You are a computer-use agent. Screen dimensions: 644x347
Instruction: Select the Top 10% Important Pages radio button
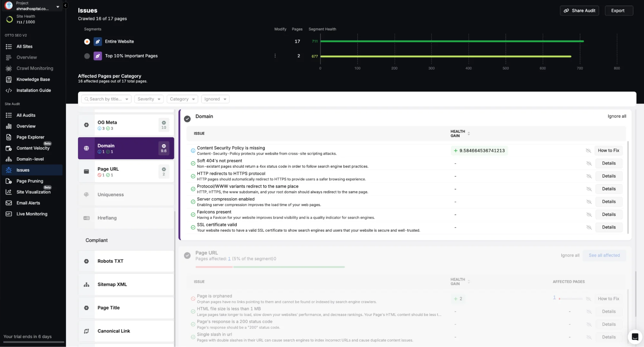click(87, 56)
